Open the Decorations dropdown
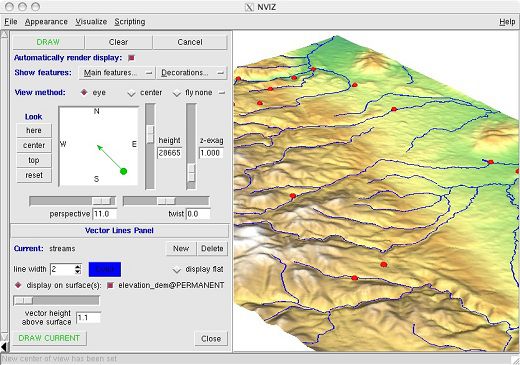Viewport: 520px width, 365px height. [x=192, y=73]
